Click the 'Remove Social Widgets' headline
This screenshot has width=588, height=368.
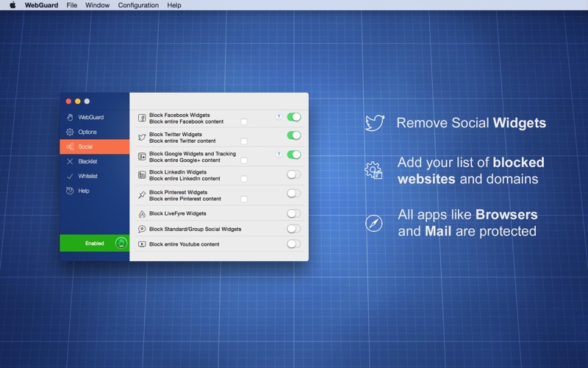(471, 123)
